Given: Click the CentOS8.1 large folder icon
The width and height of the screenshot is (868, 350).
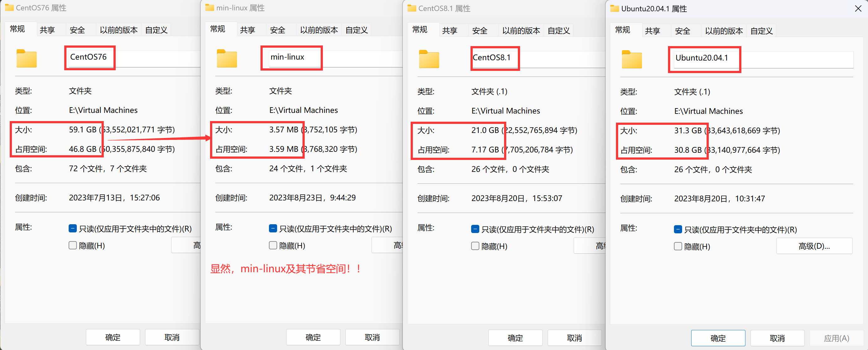Looking at the screenshot, I should pos(429,59).
